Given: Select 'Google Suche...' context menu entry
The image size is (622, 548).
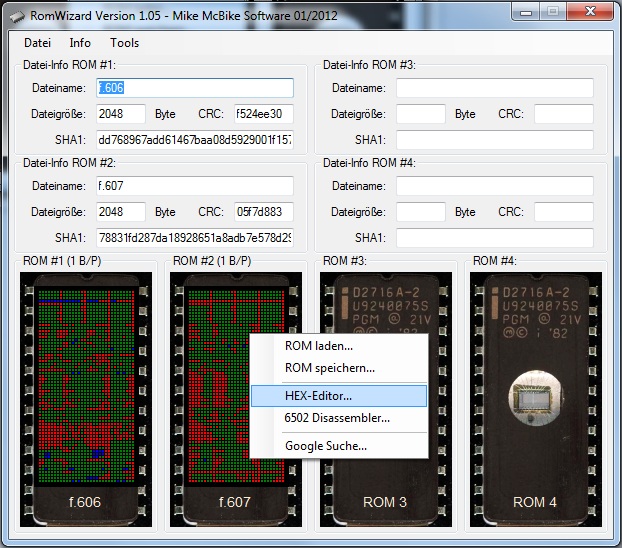Looking at the screenshot, I should [325, 446].
